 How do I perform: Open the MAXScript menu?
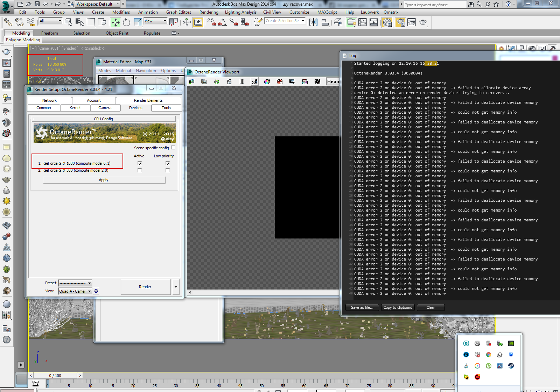tap(327, 12)
